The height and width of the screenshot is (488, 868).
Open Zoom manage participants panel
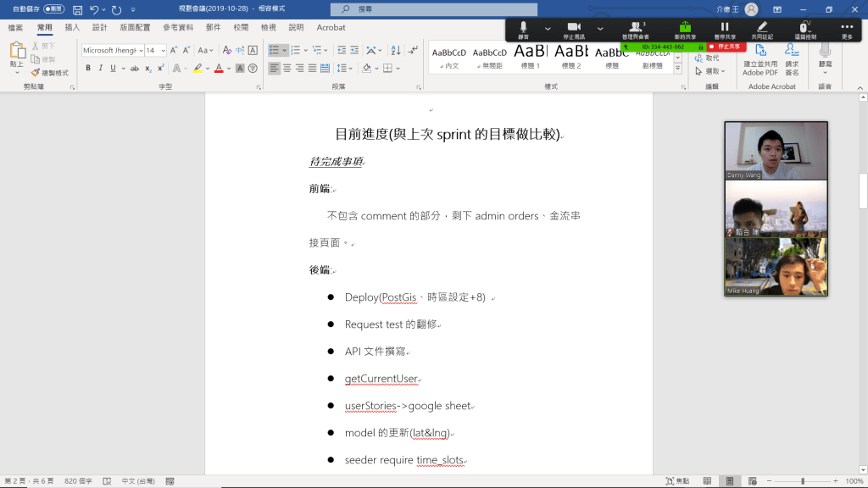635,28
